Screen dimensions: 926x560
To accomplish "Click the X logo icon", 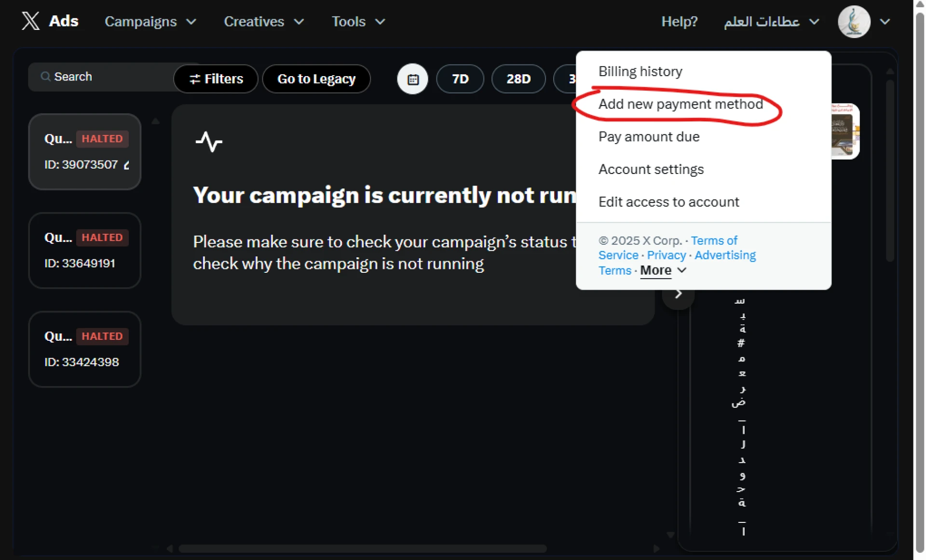I will tap(30, 21).
